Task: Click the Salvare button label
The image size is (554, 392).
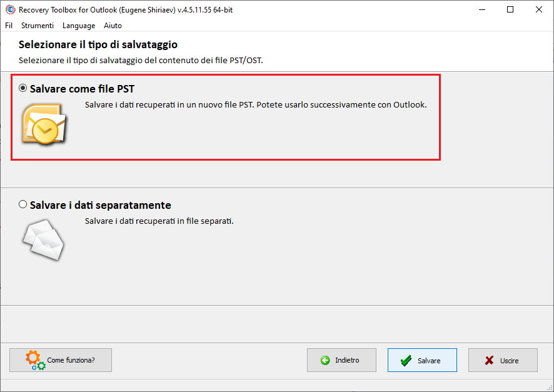Action: pyautogui.click(x=429, y=361)
